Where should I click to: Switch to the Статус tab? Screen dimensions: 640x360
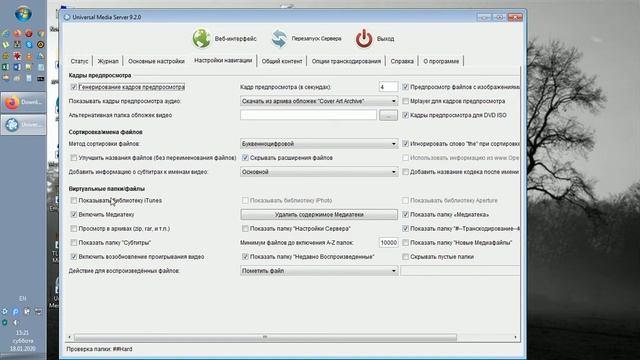pyautogui.click(x=79, y=61)
